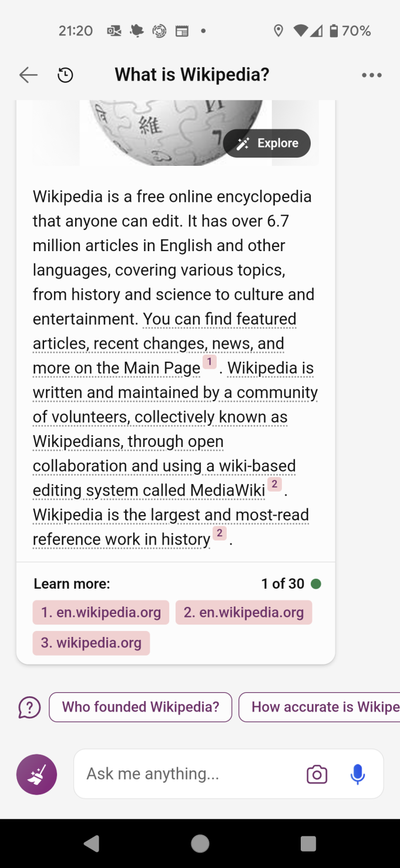The height and width of the screenshot is (868, 400).
Task: Tap the battery 70% status indicator
Action: pyautogui.click(x=350, y=31)
